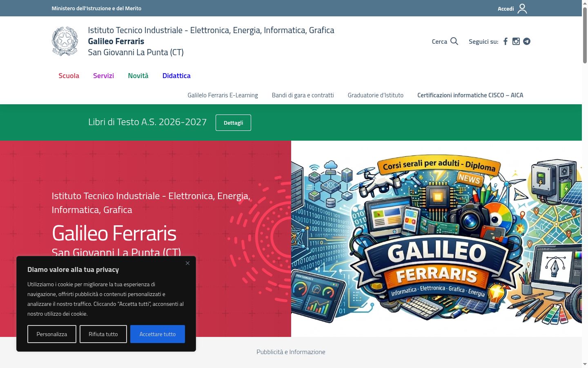The height and width of the screenshot is (368, 588).
Task: Click the Galileo Ferraris hero banner image
Action: coord(437,239)
